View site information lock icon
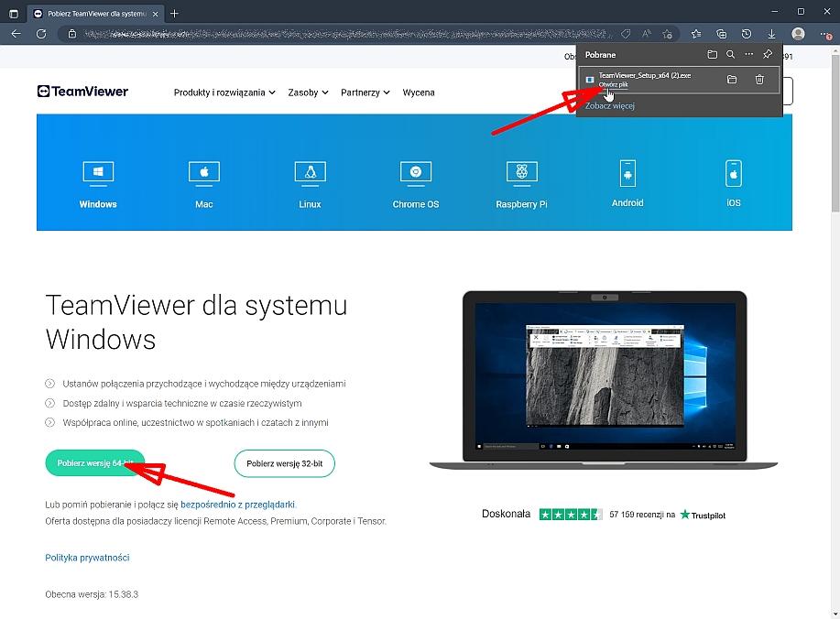Screen dimensions: 840x619 [x=72, y=34]
